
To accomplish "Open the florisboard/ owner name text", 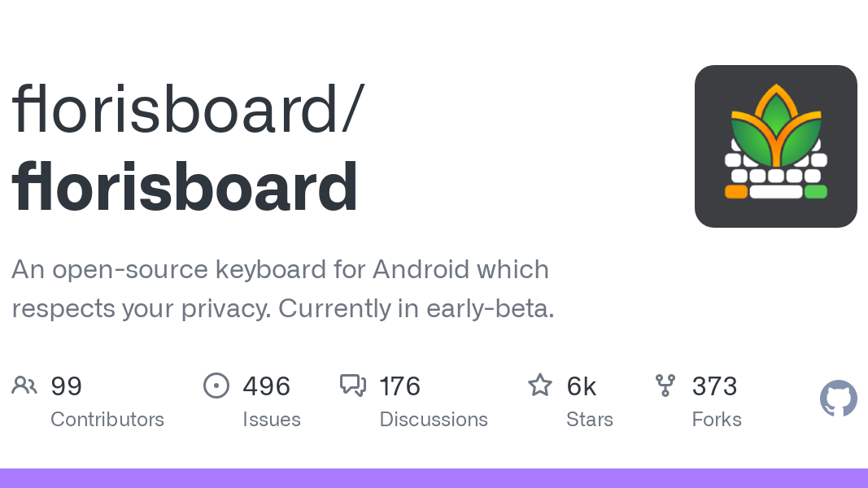I will (x=188, y=109).
